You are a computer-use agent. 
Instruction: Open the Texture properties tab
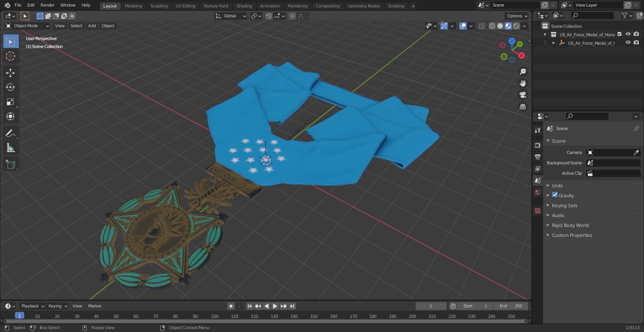(537, 211)
